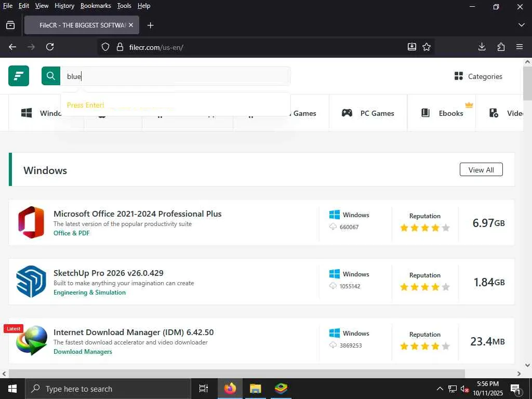Screen dimensions: 532x399
Task: Open a new tab with the plus button
Action: pos(151,25)
